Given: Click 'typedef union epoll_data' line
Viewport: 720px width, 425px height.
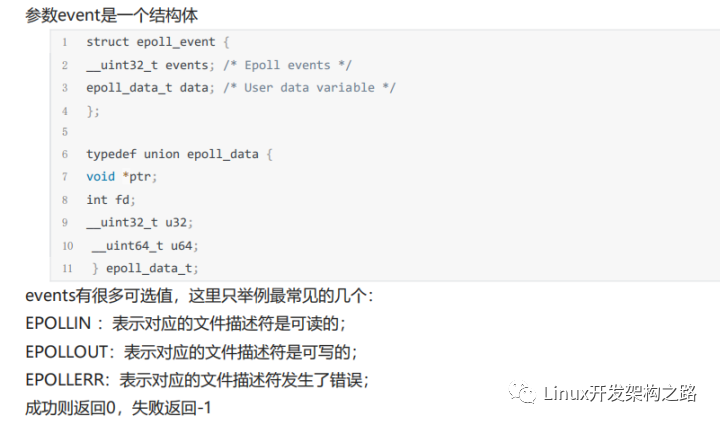Looking at the screenshot, I should coord(179,154).
